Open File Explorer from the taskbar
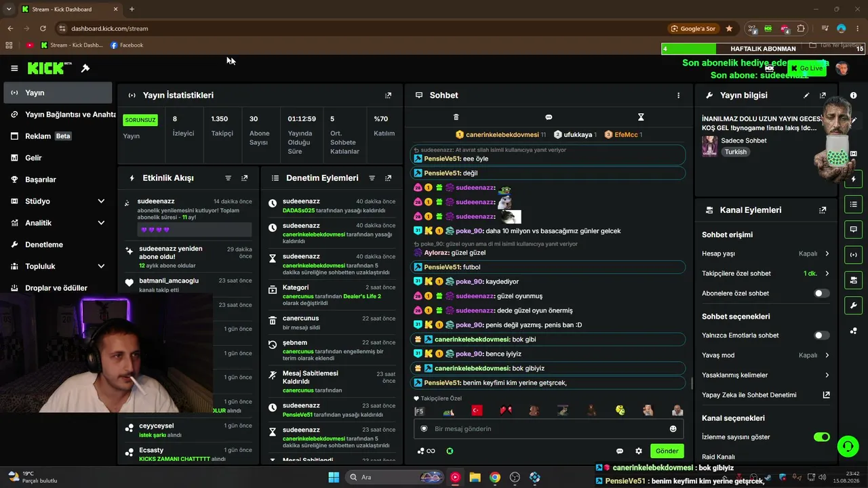Viewport: 868px width, 488px height. pyautogui.click(x=475, y=477)
